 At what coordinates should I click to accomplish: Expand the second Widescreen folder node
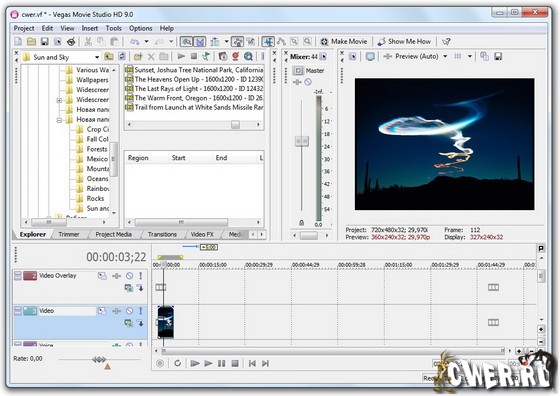click(x=59, y=100)
